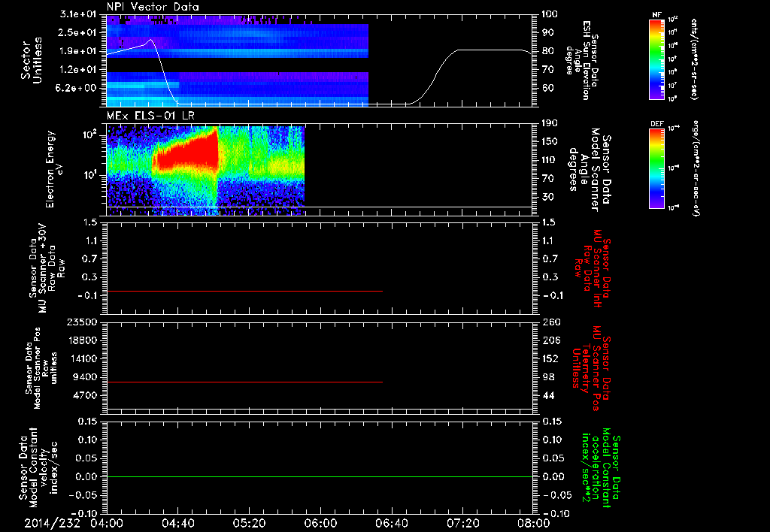Click the NF color scale bar
The width and height of the screenshot is (770, 532).
pos(657,59)
